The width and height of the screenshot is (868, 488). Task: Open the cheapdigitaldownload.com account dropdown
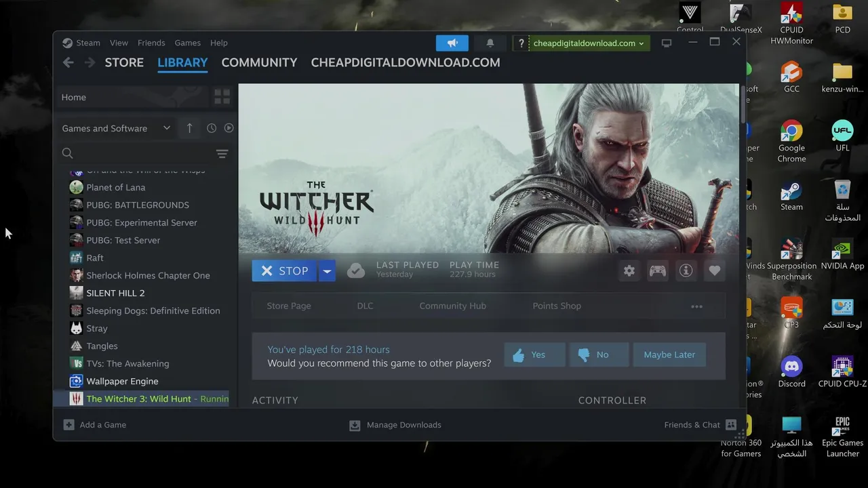click(589, 43)
